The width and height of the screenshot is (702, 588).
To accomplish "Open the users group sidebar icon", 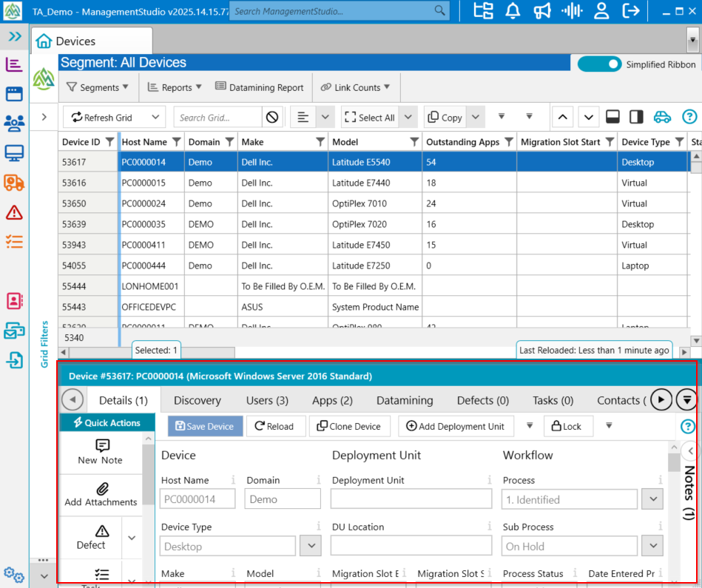I will (14, 123).
